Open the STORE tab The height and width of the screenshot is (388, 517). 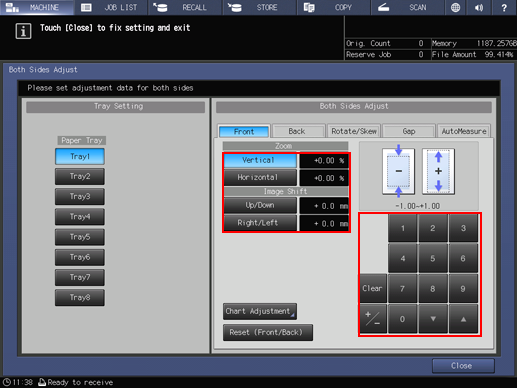(260, 7)
